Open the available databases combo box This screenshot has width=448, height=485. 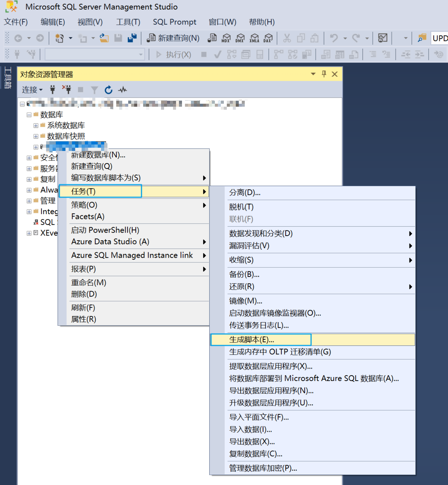tap(95, 54)
